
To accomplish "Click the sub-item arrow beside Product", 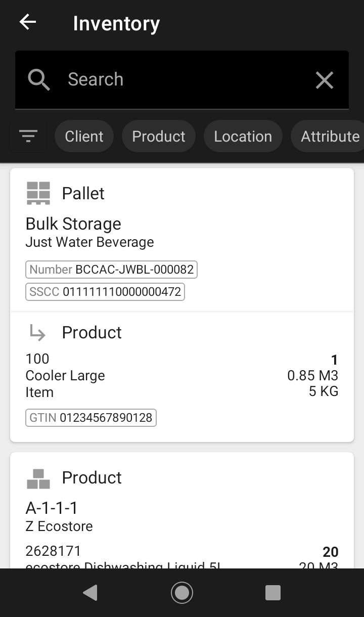I will [x=37, y=332].
